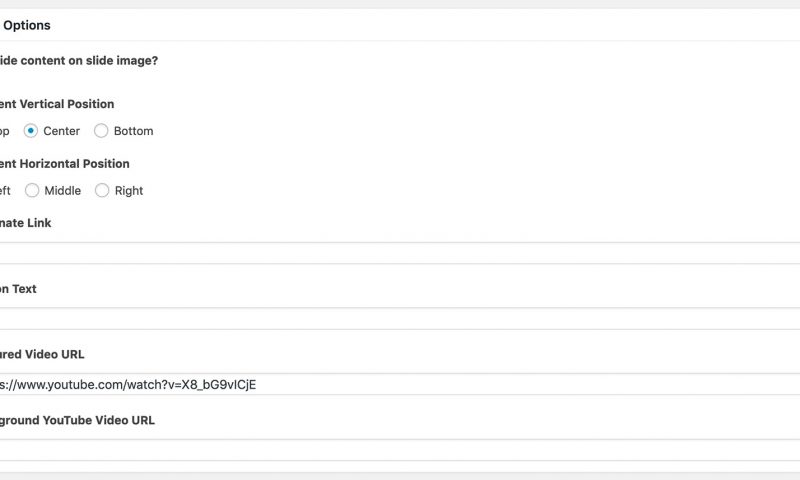Select the Middle horizontal position radio button
Image resolution: width=800 pixels, height=480 pixels.
[32, 191]
